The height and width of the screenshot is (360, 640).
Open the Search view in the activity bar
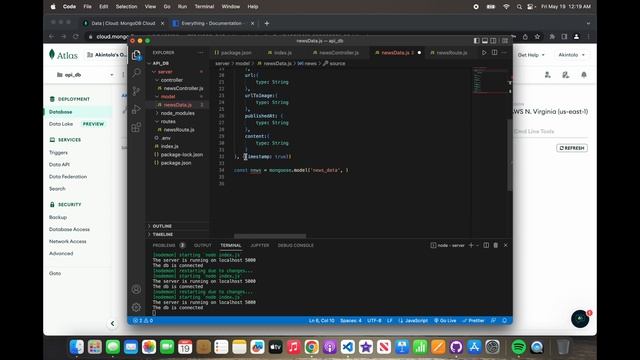(136, 73)
